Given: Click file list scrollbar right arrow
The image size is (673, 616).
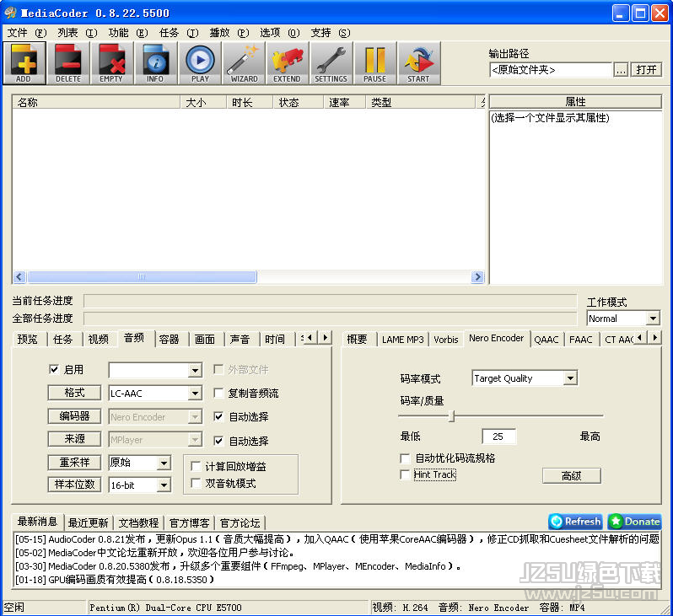Looking at the screenshot, I should tap(476, 277).
